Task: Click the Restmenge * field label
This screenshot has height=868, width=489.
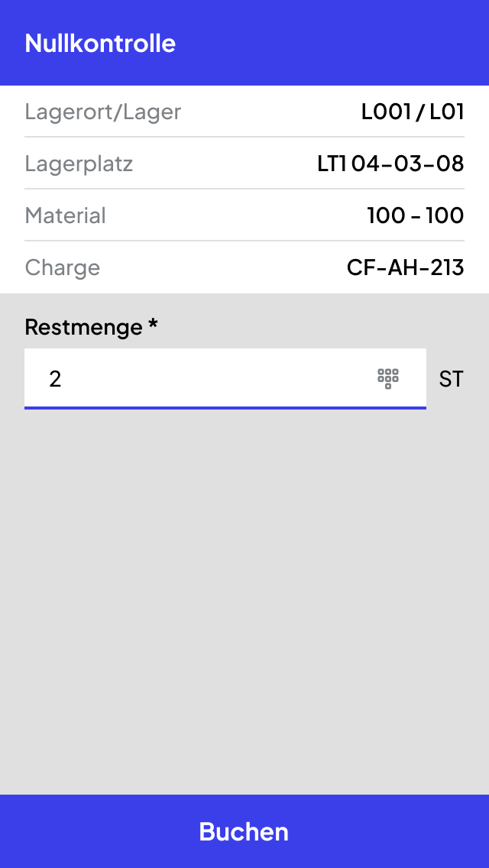Action: click(x=92, y=327)
